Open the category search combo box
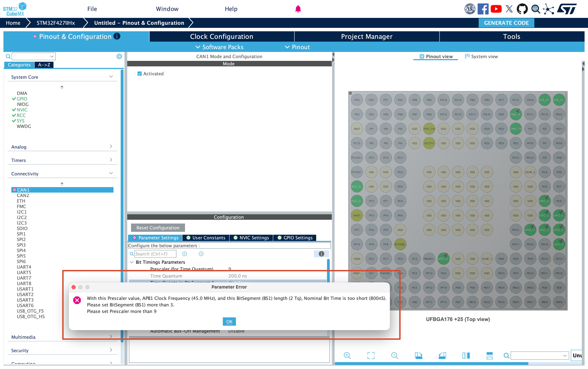This screenshot has width=588, height=369. (x=34, y=57)
